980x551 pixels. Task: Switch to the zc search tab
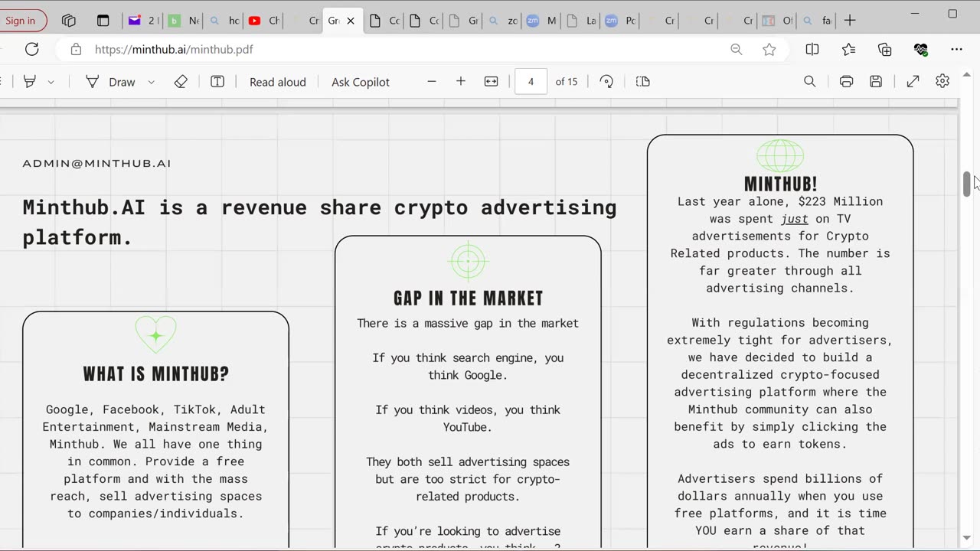tap(502, 21)
